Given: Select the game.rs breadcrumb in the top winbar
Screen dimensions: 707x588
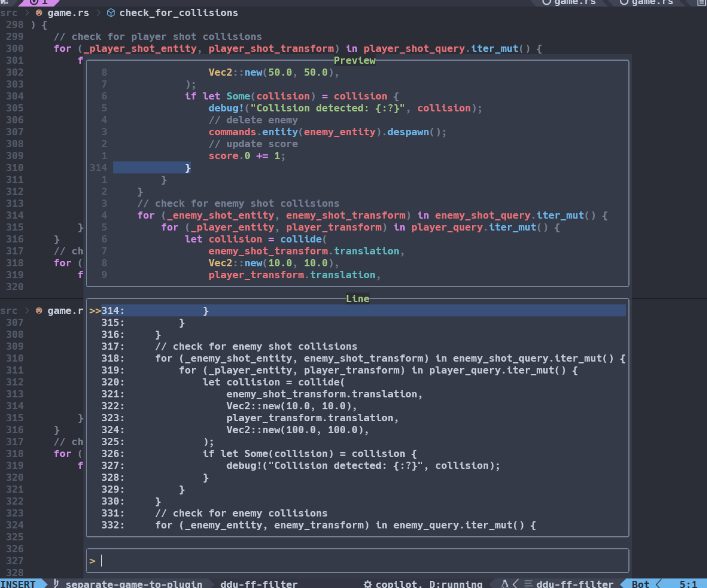Looking at the screenshot, I should pos(69,13).
